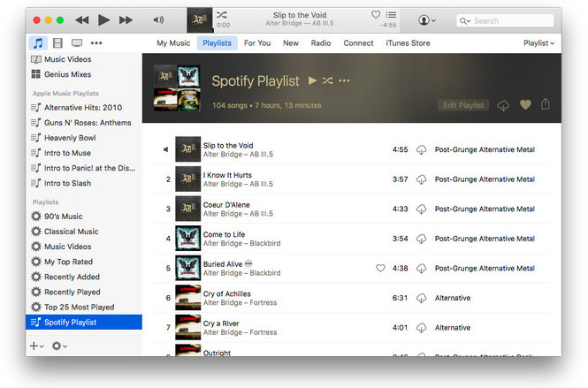Download Cry a River from iCloud
This screenshot has width=588, height=388.
[x=421, y=328]
